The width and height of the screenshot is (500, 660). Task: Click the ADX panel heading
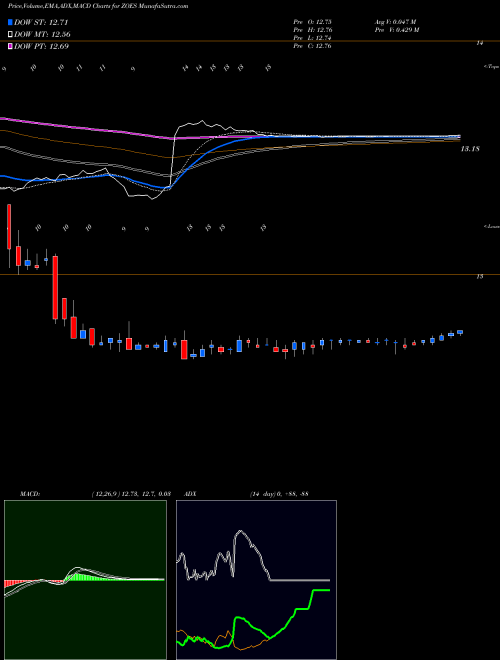pyautogui.click(x=191, y=494)
